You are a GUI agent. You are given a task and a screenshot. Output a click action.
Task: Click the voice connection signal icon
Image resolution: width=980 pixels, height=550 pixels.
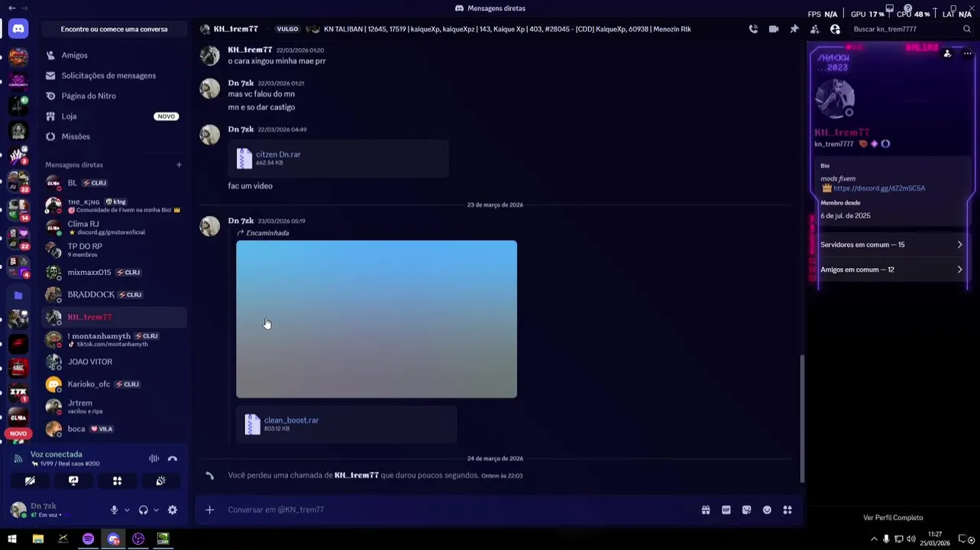point(18,458)
